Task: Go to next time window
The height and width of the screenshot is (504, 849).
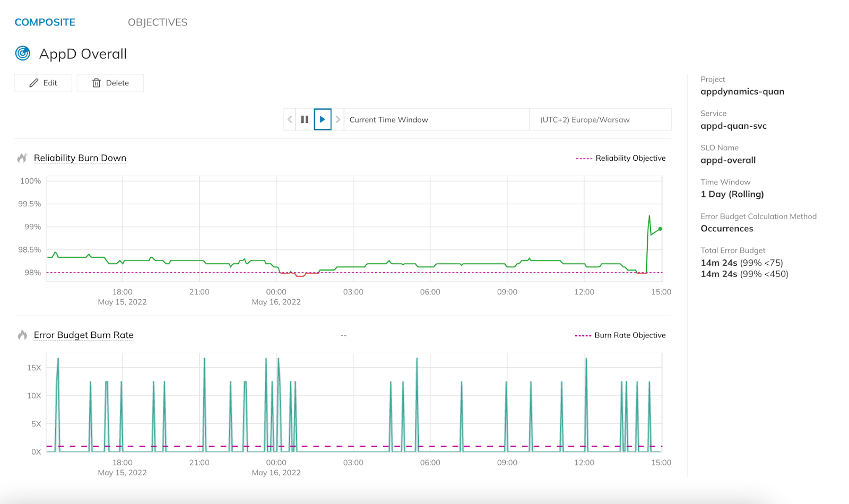Action: coord(338,119)
